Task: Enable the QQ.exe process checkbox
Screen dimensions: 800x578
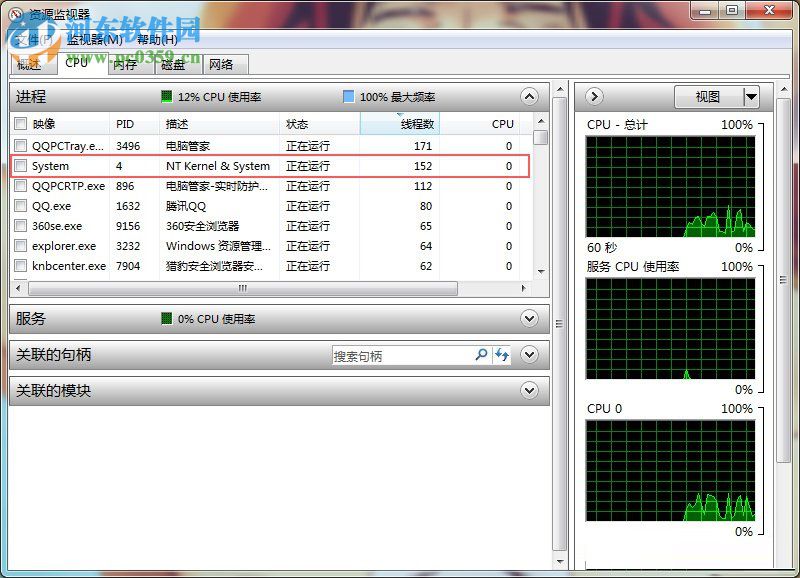Action: [20, 206]
